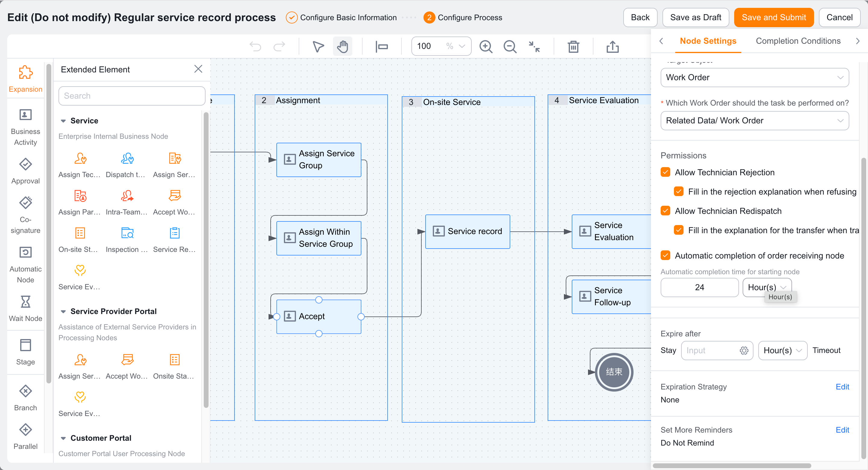Screen dimensions: 868x470
Task: Open the Expire after Hour(s) dropdown
Action: point(782,350)
